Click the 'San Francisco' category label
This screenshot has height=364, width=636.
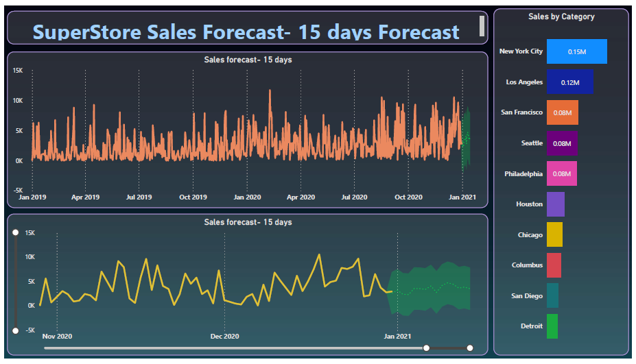tap(521, 112)
